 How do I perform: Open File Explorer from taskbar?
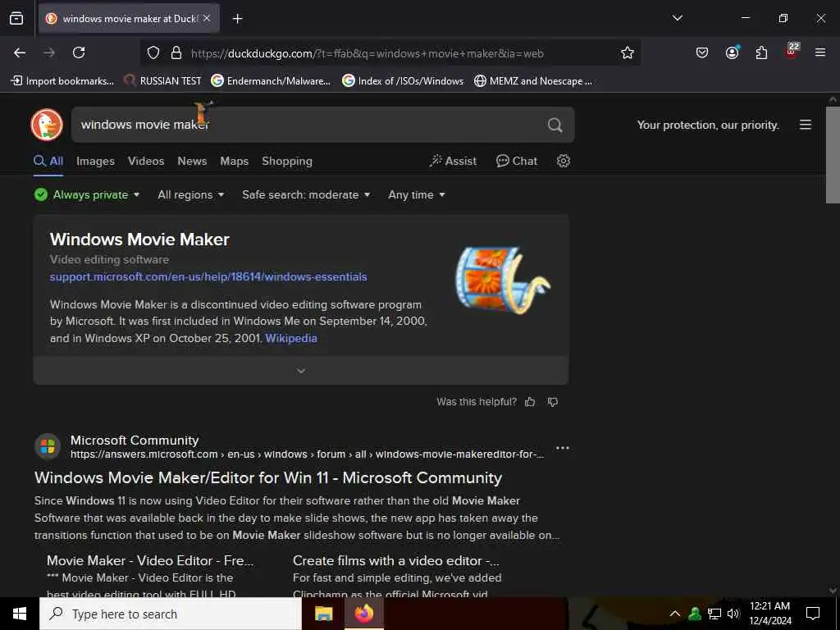point(323,614)
